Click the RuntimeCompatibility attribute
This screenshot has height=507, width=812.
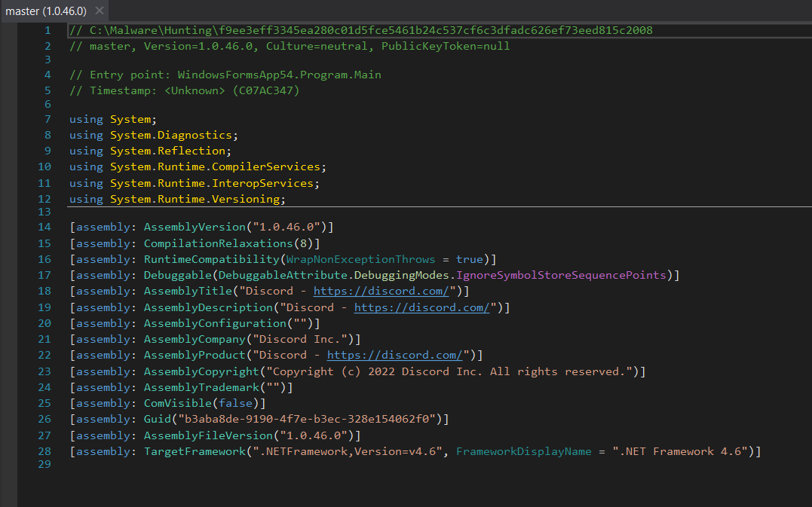point(212,259)
